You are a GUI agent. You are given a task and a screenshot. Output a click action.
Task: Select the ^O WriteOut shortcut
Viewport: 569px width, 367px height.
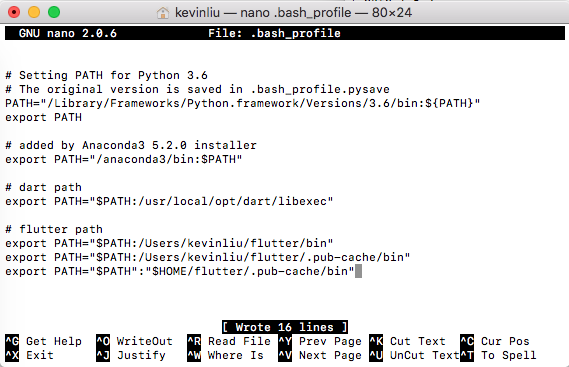[x=134, y=341]
